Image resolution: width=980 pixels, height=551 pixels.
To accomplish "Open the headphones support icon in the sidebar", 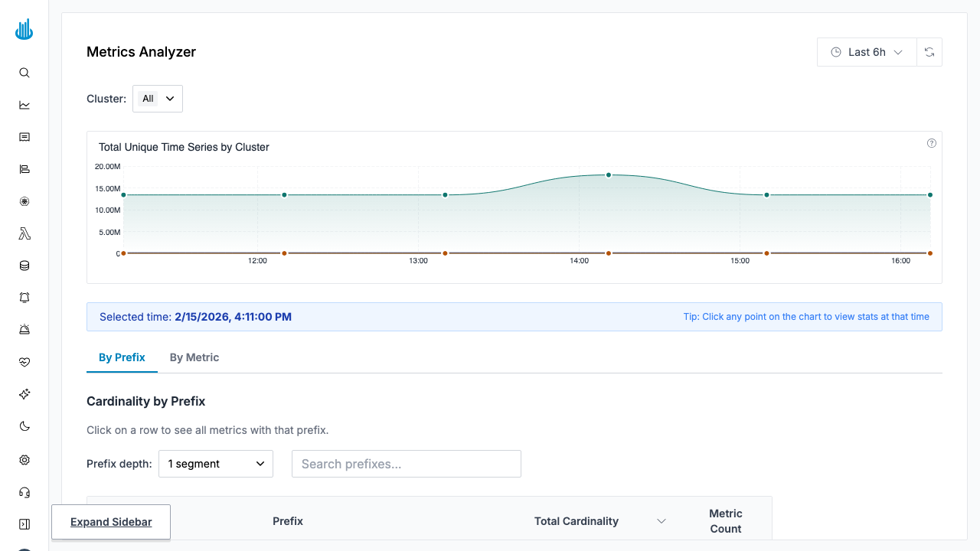I will click(x=24, y=492).
